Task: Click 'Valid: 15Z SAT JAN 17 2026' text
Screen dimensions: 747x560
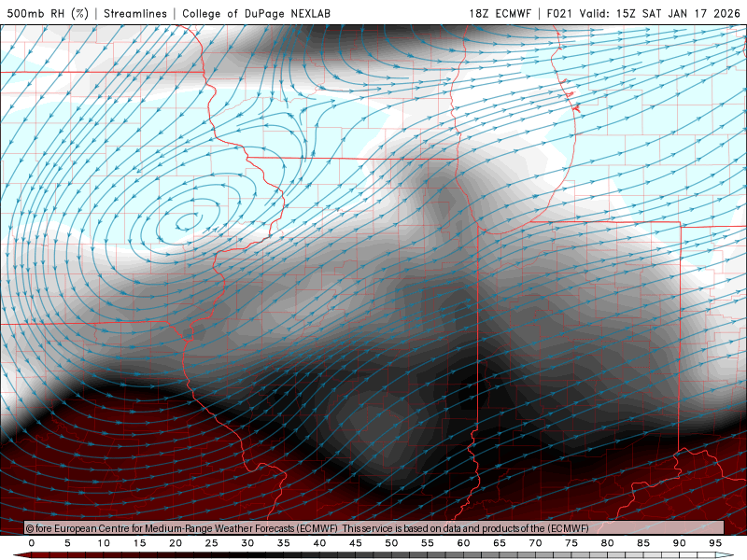Action: point(660,13)
